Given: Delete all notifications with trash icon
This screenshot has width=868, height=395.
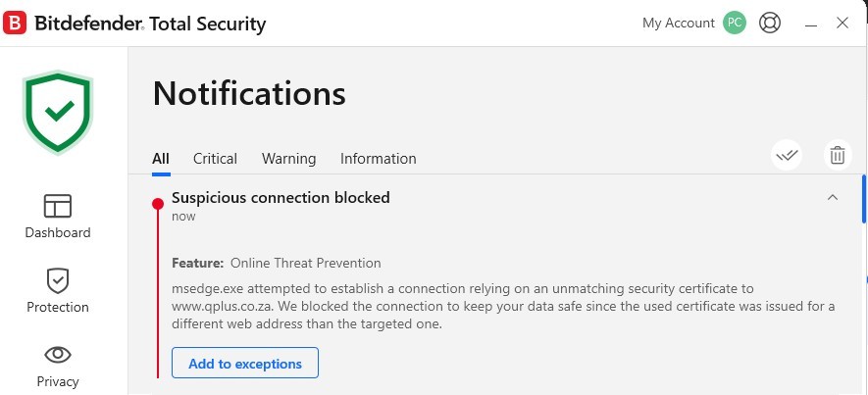Looking at the screenshot, I should point(838,155).
